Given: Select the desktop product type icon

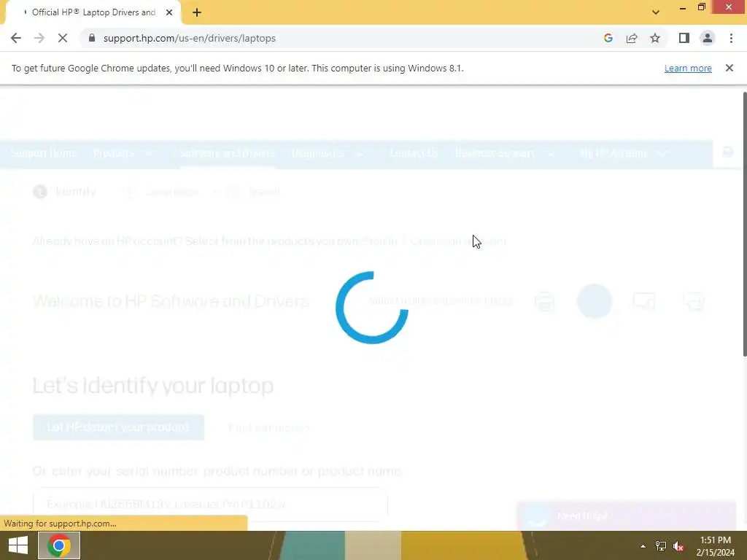Looking at the screenshot, I should (643, 301).
